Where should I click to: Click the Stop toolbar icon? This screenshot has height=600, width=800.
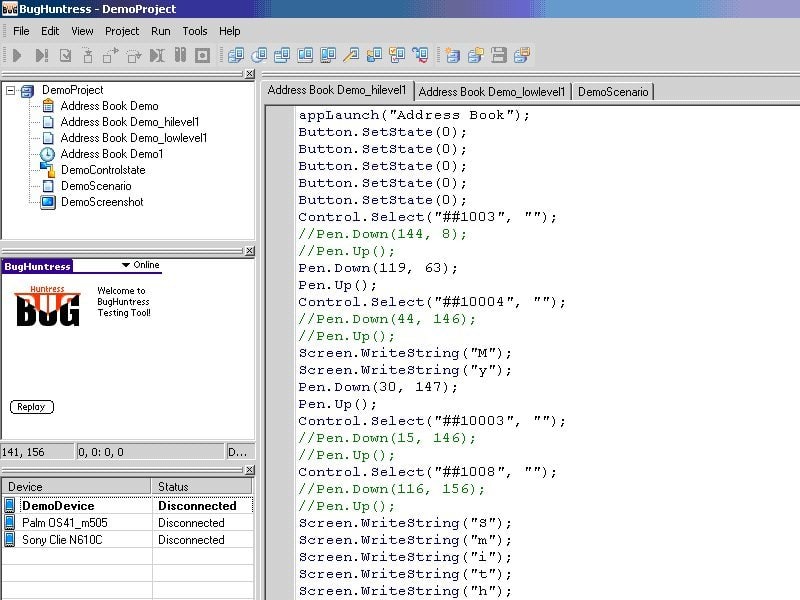click(x=203, y=55)
